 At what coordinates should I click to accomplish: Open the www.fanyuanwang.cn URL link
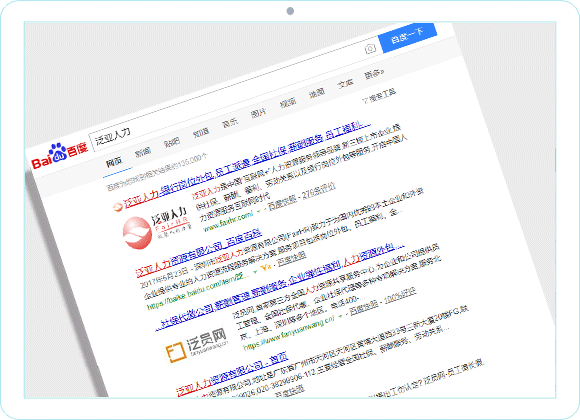289,332
